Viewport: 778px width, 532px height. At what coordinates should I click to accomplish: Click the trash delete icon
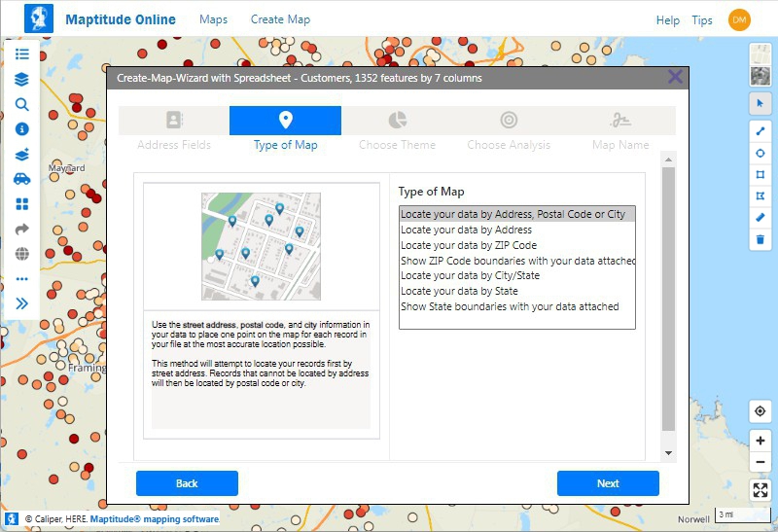tap(760, 239)
